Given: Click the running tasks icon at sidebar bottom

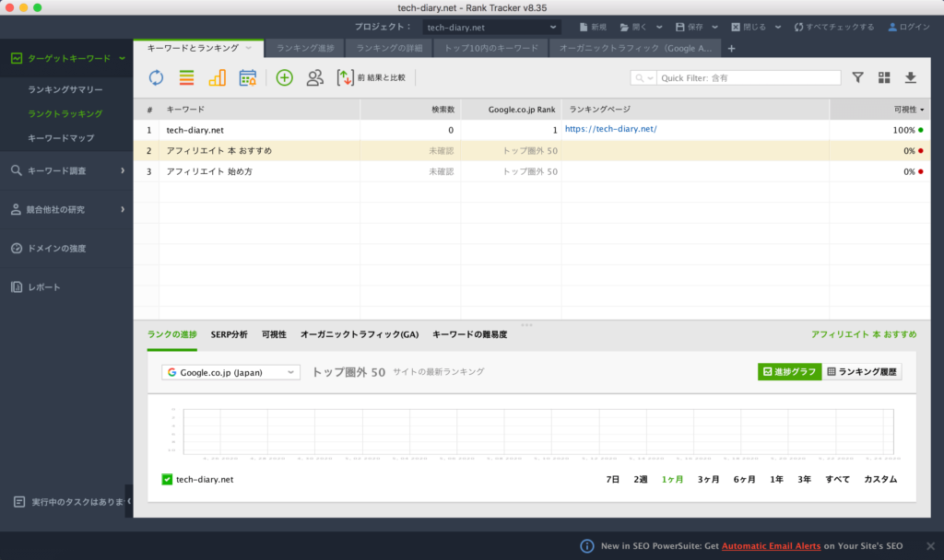Looking at the screenshot, I should pyautogui.click(x=19, y=502).
